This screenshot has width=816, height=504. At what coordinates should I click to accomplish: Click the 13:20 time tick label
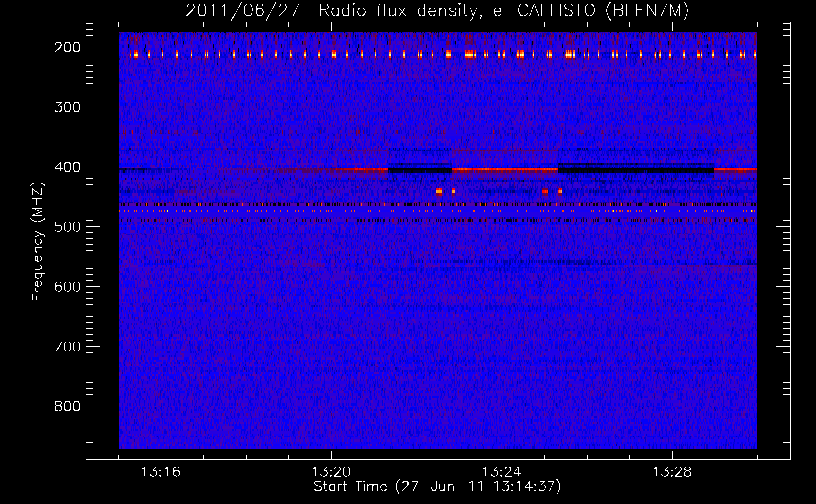(331, 472)
